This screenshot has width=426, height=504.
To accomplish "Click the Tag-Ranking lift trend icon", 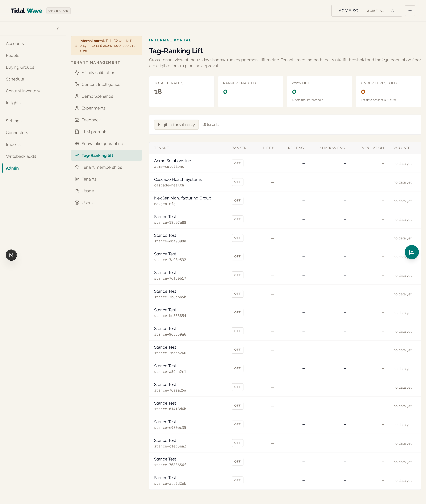I will coord(77,155).
